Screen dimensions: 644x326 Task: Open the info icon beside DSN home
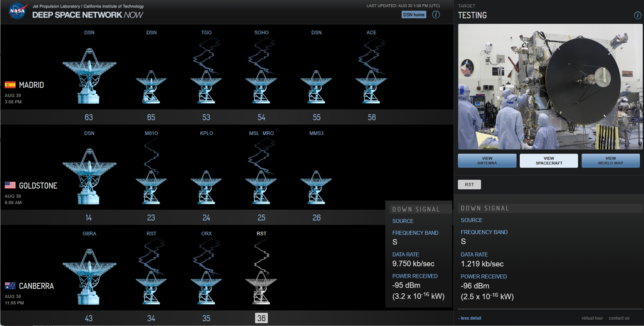436,15
